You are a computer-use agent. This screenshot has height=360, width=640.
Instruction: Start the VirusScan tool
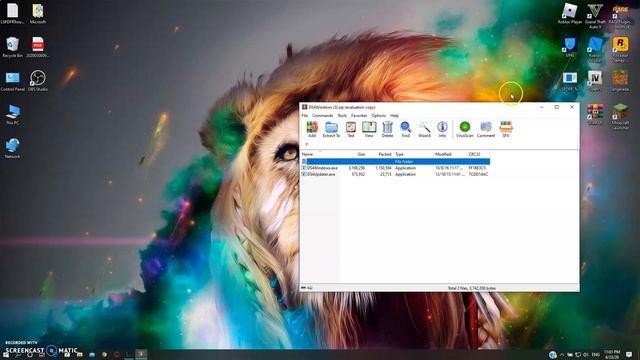464,129
